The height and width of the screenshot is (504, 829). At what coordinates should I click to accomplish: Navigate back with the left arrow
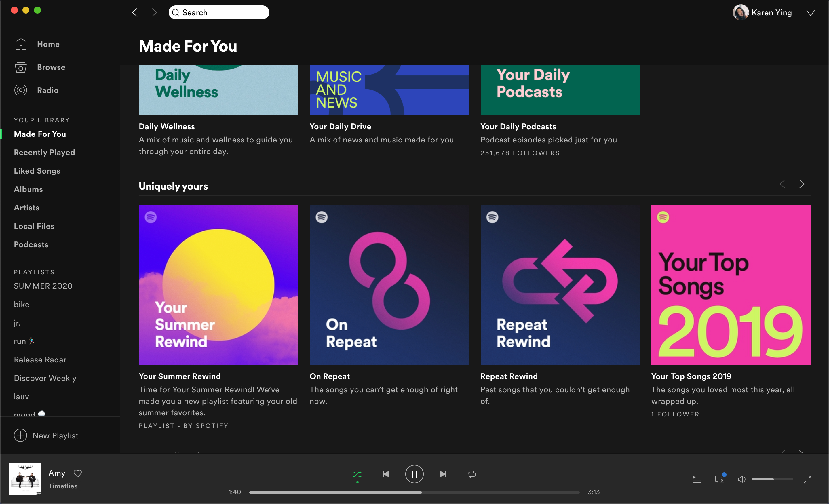(x=135, y=13)
